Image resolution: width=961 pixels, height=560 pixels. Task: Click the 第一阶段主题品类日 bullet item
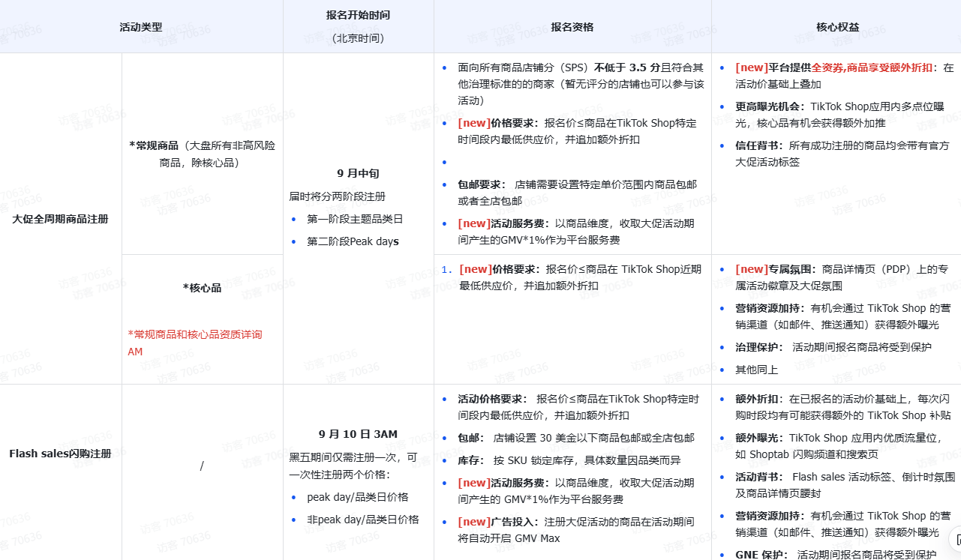pos(355,219)
